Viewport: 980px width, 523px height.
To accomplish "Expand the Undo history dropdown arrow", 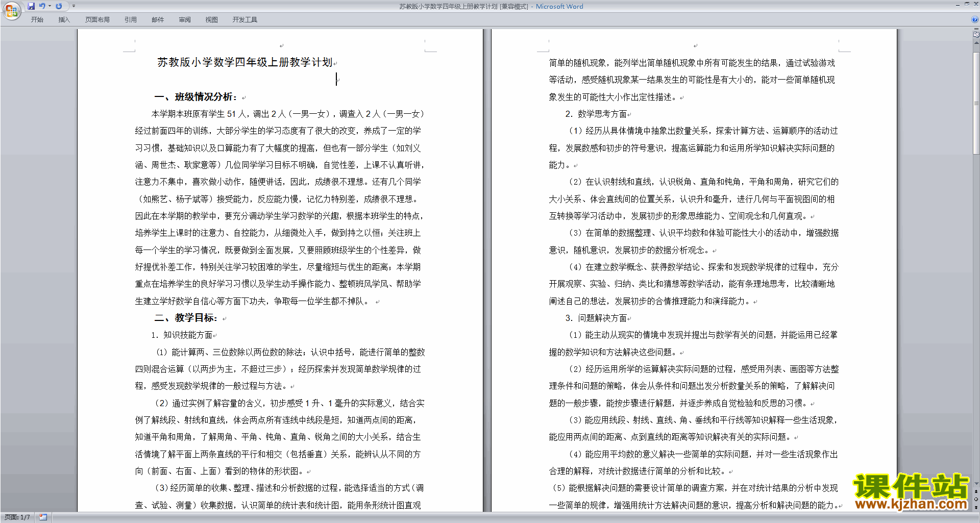I will pos(50,6).
